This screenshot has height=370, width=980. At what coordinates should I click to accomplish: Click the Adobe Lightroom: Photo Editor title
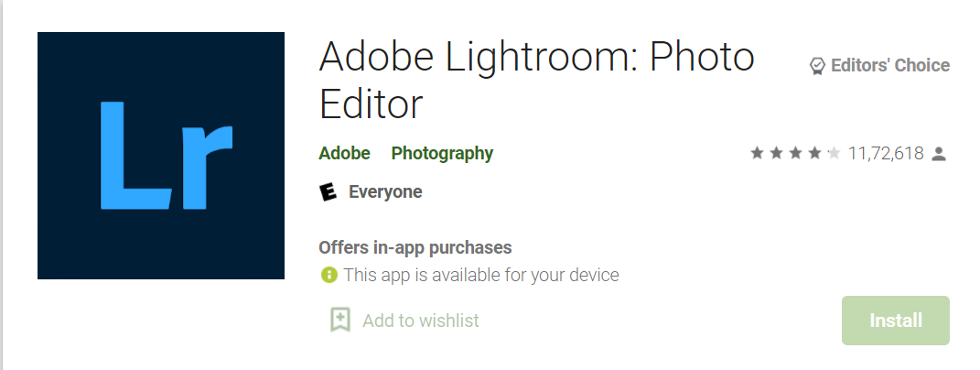click(537, 80)
